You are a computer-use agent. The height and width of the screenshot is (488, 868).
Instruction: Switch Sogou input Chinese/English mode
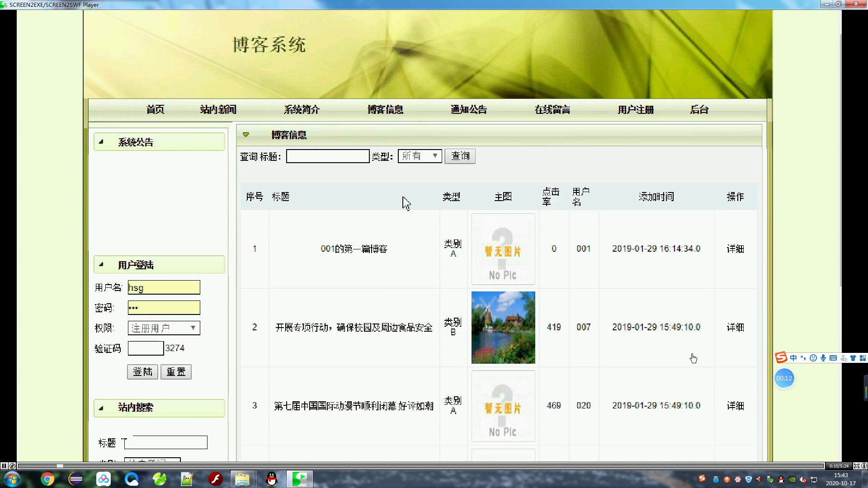(793, 358)
